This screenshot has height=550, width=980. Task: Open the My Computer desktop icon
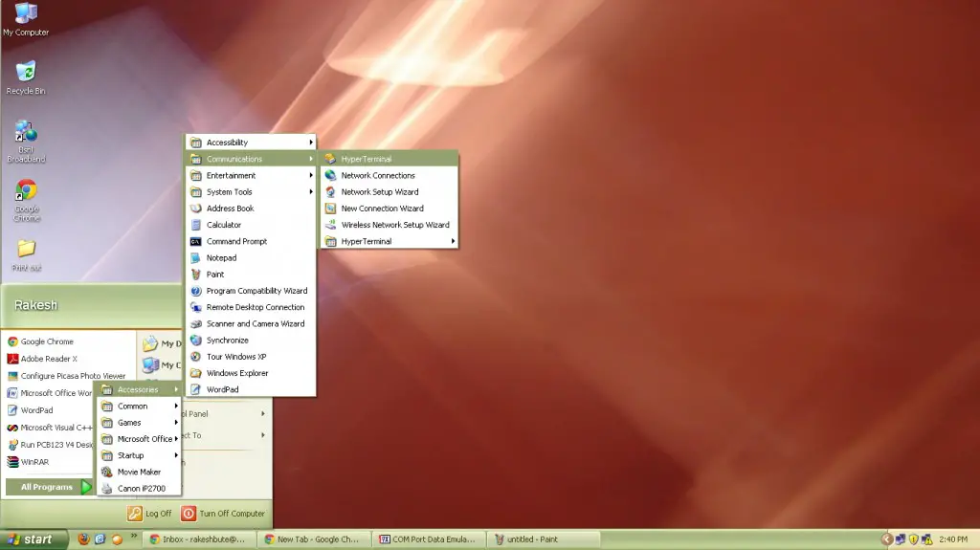(26, 19)
